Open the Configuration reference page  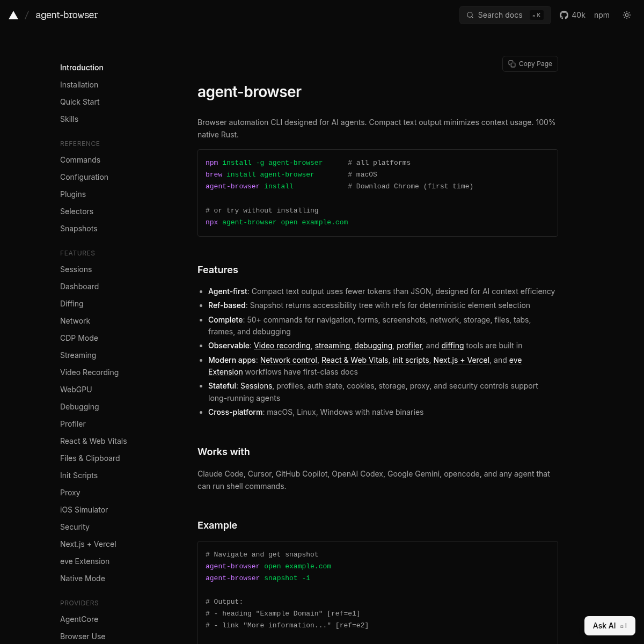84,177
